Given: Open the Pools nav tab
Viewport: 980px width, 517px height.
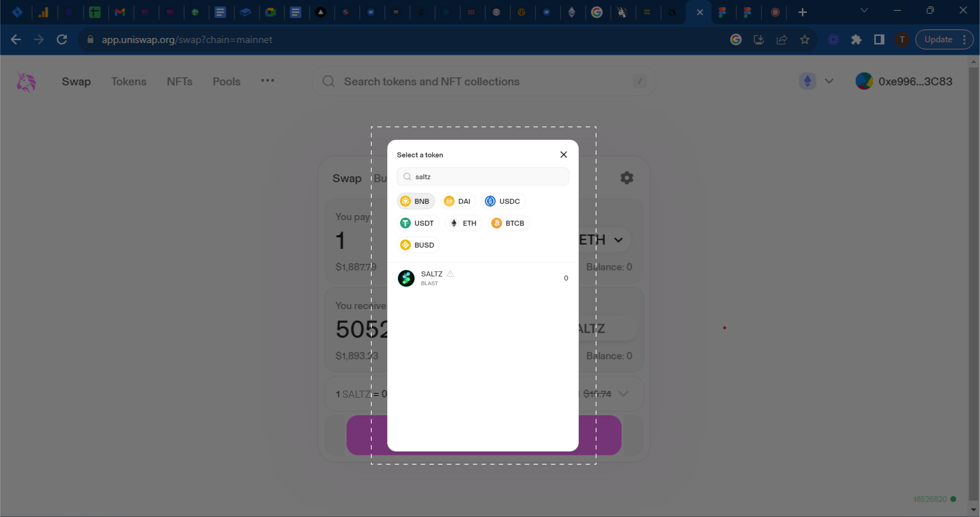Looking at the screenshot, I should (226, 81).
